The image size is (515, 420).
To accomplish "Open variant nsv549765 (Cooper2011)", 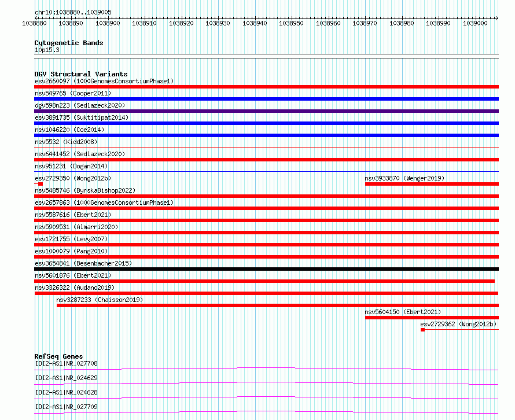I will (x=73, y=93).
